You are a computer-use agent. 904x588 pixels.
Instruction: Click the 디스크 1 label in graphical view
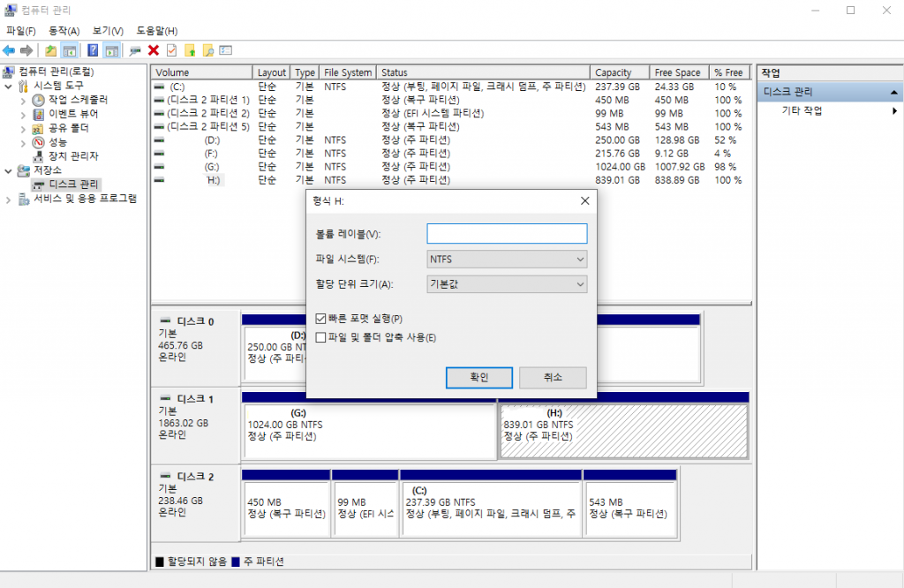coord(195,399)
